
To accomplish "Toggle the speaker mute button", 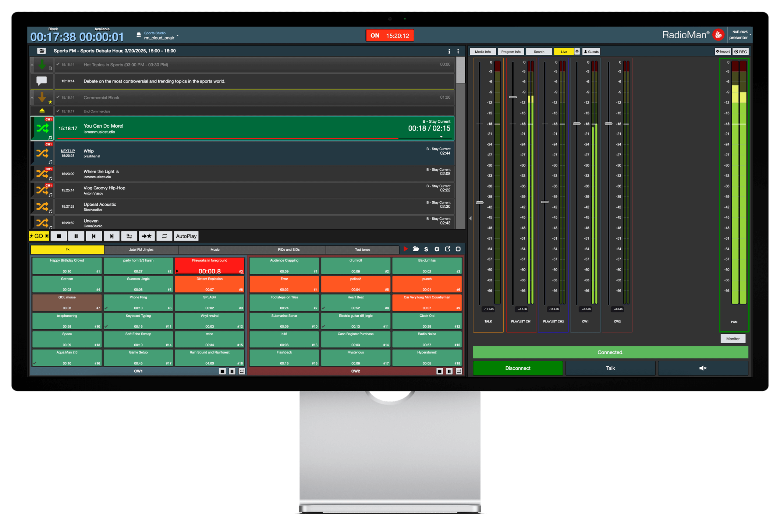I will (703, 368).
